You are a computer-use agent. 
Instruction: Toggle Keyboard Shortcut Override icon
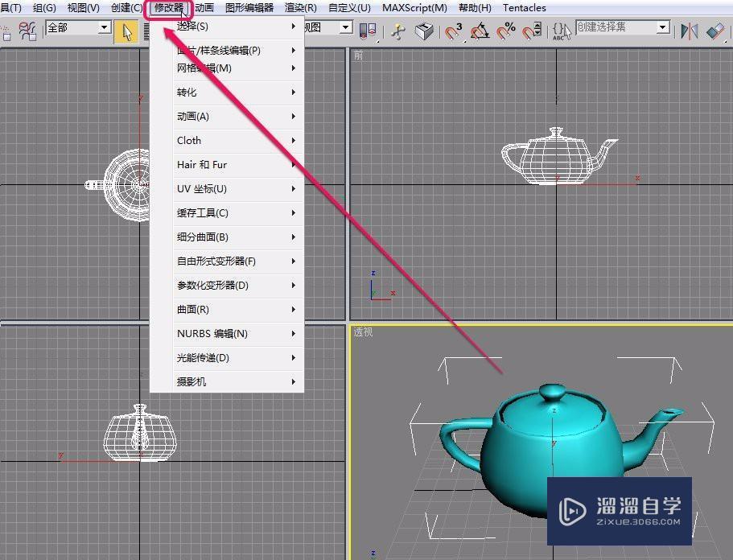coord(425,31)
